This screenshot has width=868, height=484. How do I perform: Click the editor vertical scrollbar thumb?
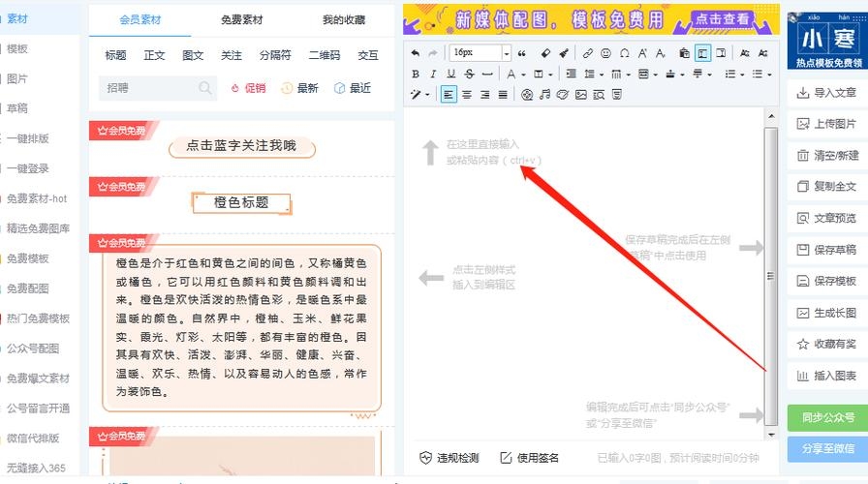pyautogui.click(x=770, y=275)
